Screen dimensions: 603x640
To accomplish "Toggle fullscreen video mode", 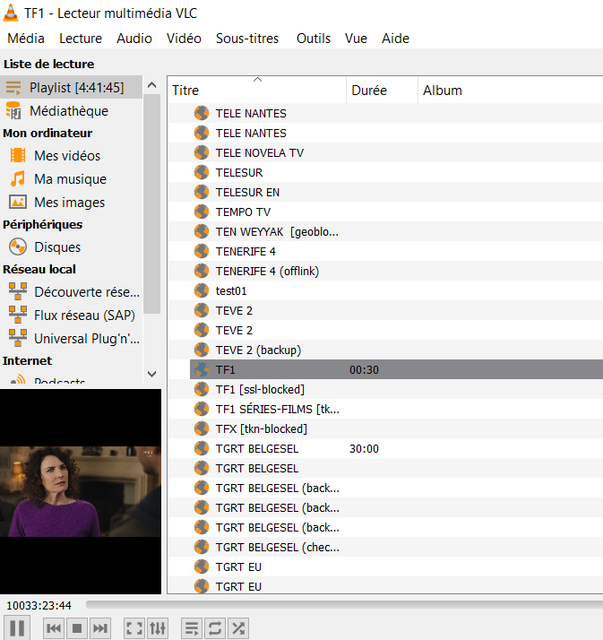I will pos(134,628).
